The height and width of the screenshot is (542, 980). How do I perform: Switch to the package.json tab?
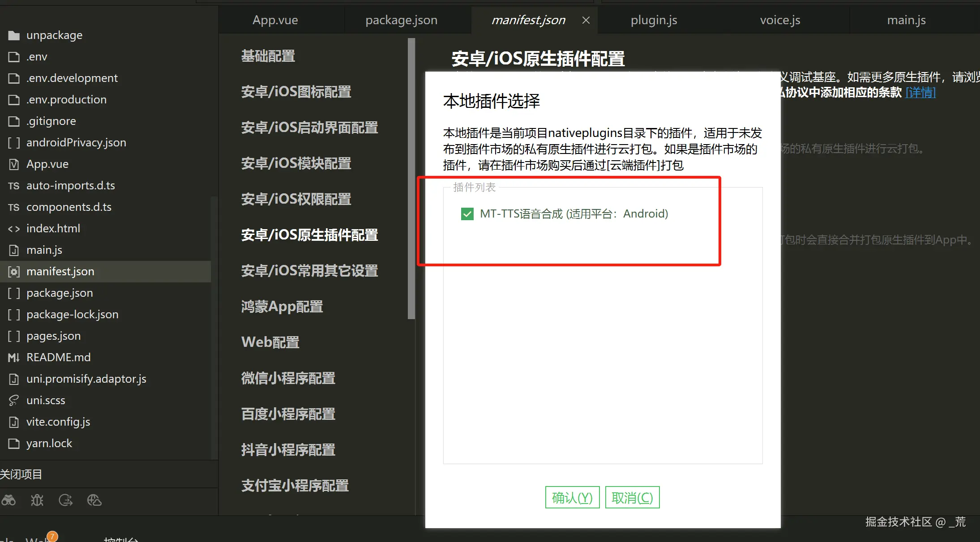coord(401,20)
